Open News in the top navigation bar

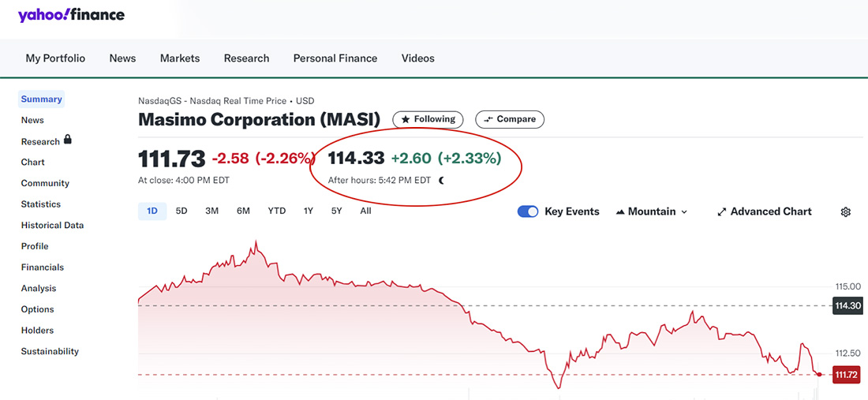[x=122, y=58]
